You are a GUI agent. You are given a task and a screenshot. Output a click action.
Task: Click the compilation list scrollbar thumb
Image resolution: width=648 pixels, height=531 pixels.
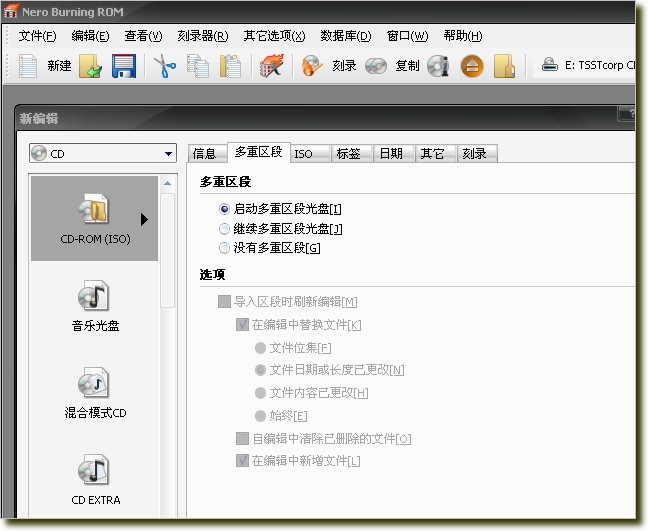coord(167,251)
